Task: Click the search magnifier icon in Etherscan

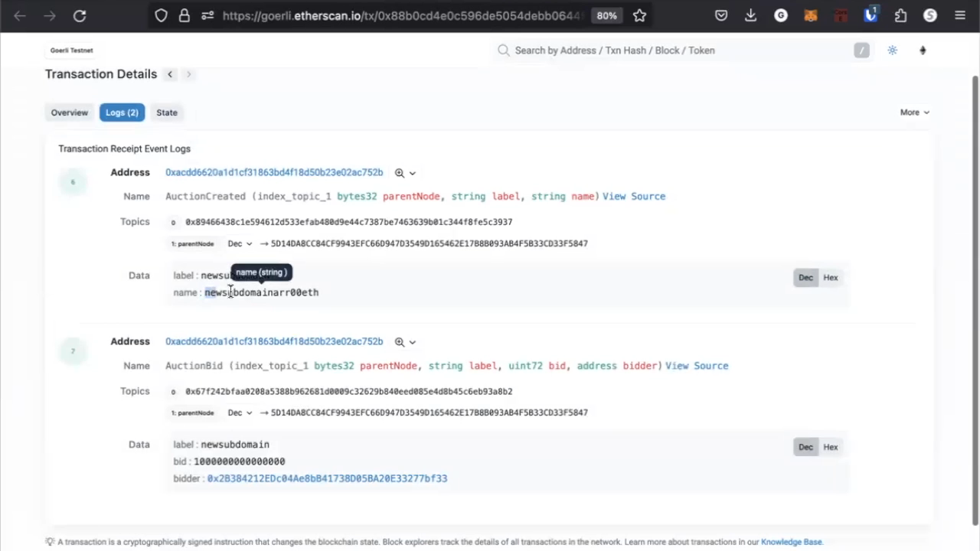Action: pos(503,51)
